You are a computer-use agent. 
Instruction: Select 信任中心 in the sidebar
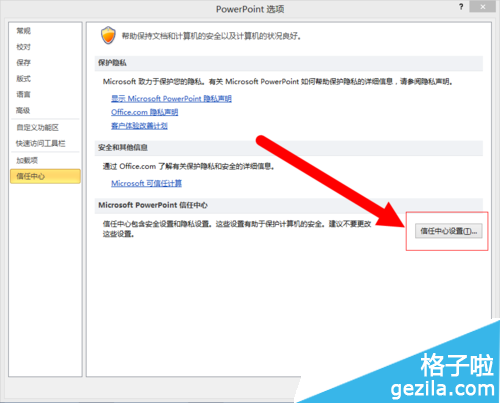pyautogui.click(x=45, y=176)
